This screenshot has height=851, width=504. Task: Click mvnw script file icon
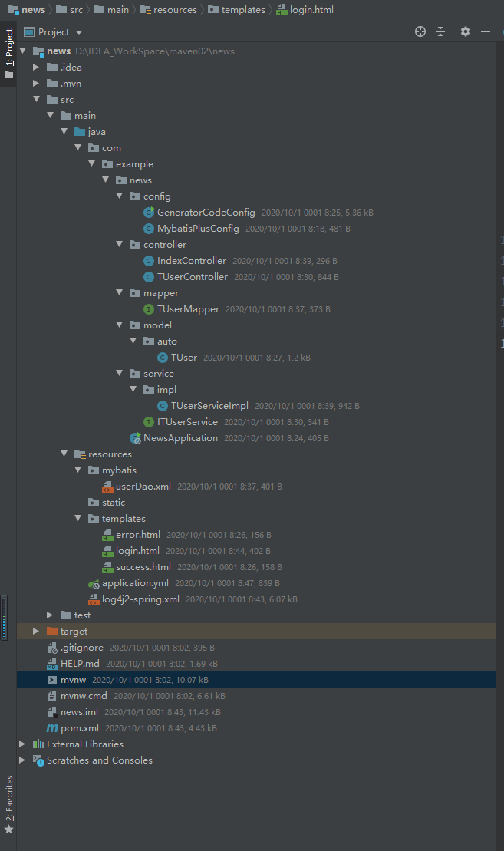click(52, 680)
